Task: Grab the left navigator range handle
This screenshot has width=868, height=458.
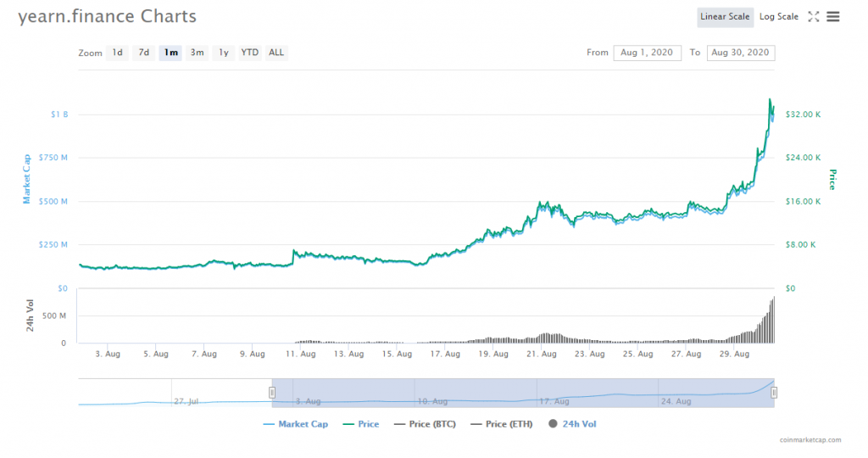Action: click(272, 393)
